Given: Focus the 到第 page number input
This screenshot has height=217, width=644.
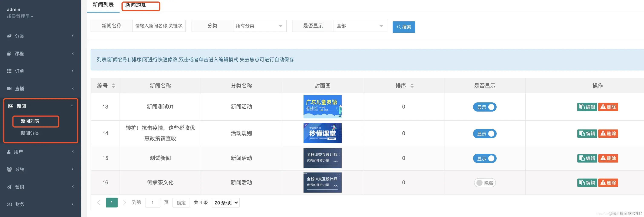Looking at the screenshot, I should coord(152,203).
